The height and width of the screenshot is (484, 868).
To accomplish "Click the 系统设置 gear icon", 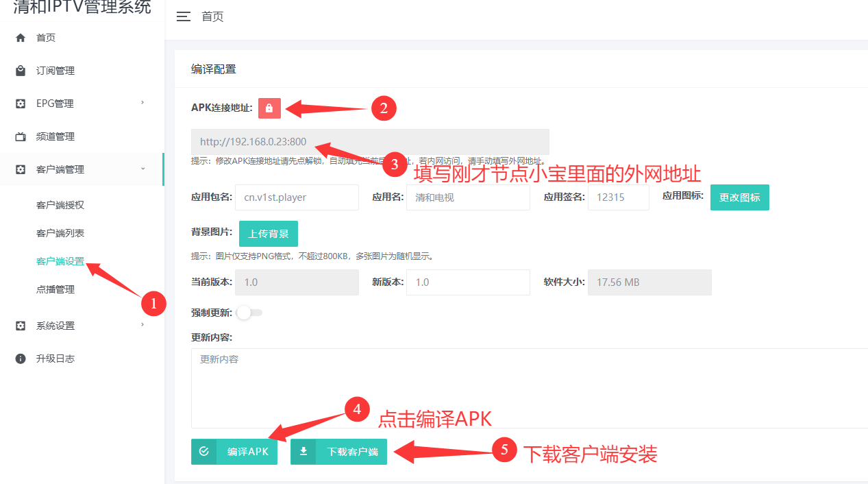I will pos(21,326).
